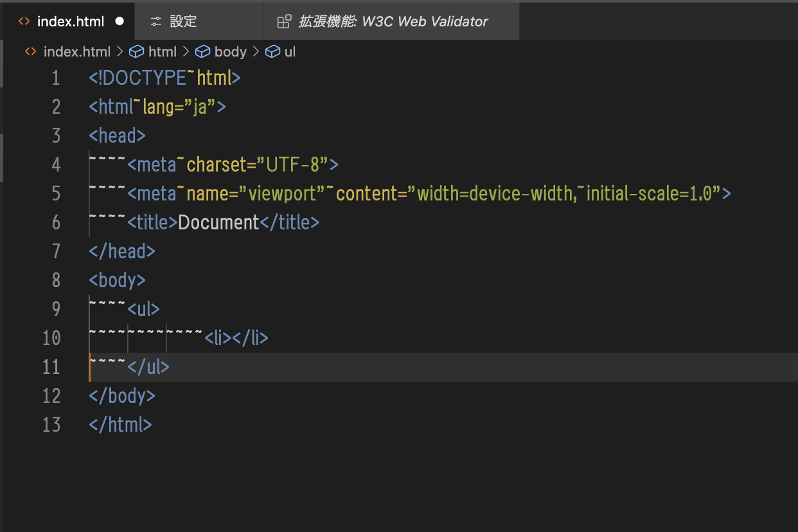Select line 5 via its line number

(x=56, y=193)
